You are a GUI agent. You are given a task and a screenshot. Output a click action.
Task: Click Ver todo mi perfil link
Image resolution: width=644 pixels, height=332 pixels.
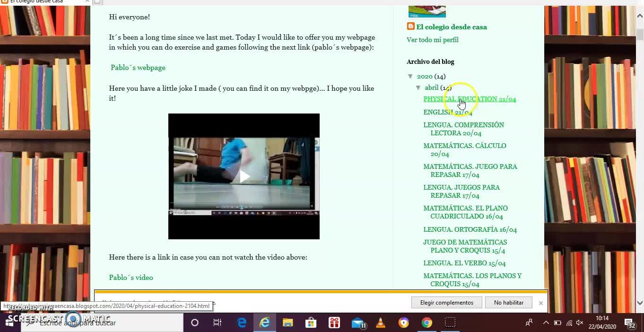(x=433, y=40)
